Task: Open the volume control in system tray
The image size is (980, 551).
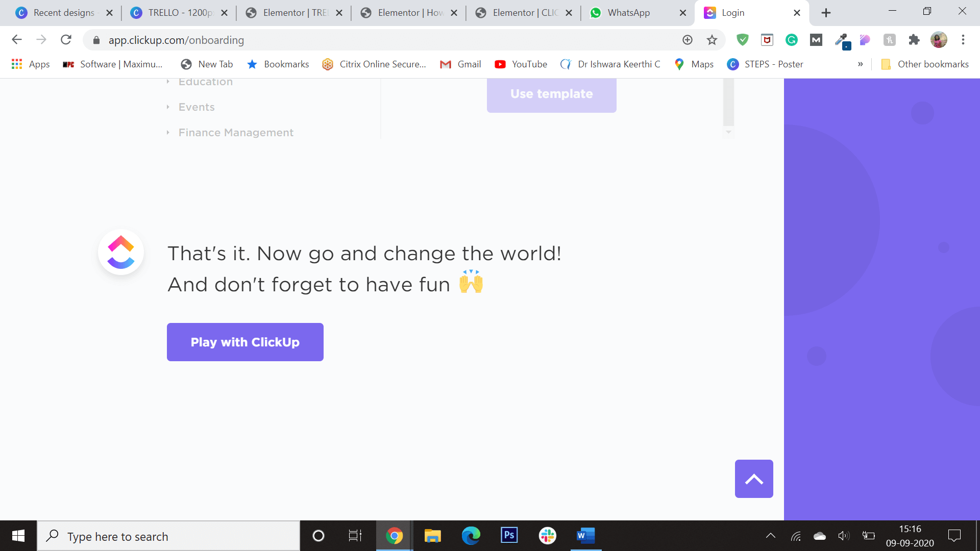Action: coord(844,536)
